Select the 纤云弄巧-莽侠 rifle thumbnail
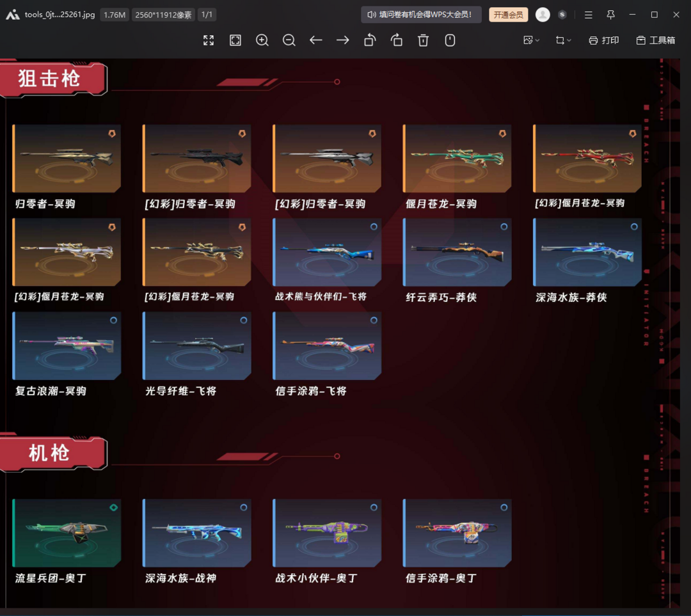The image size is (691, 616). 457,252
